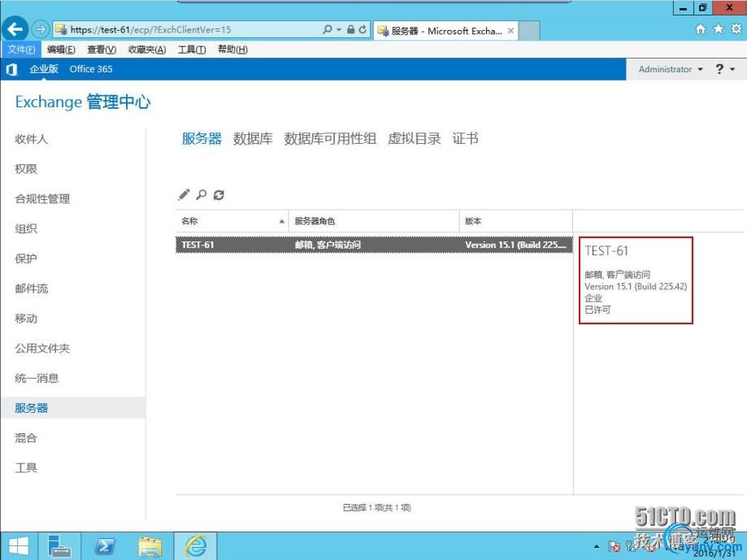Open 权限 in the left navigation
Viewport: 747px width, 560px height.
coord(26,169)
